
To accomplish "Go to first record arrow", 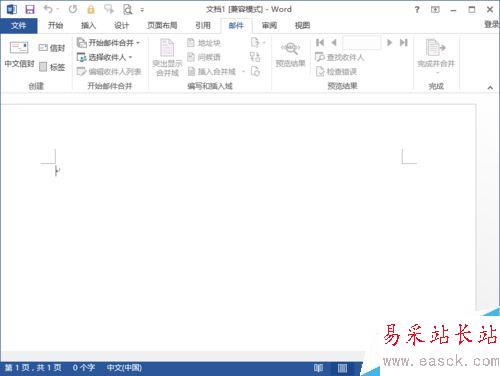I will tap(320, 42).
